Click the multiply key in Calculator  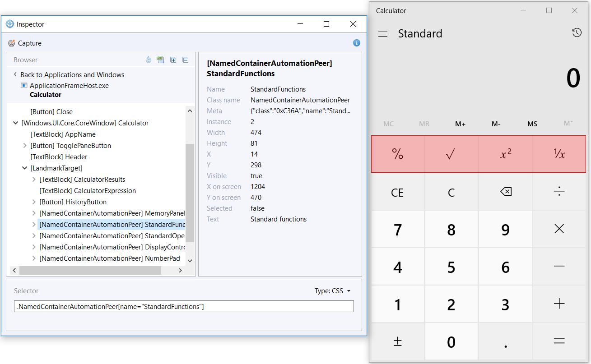[x=559, y=229]
